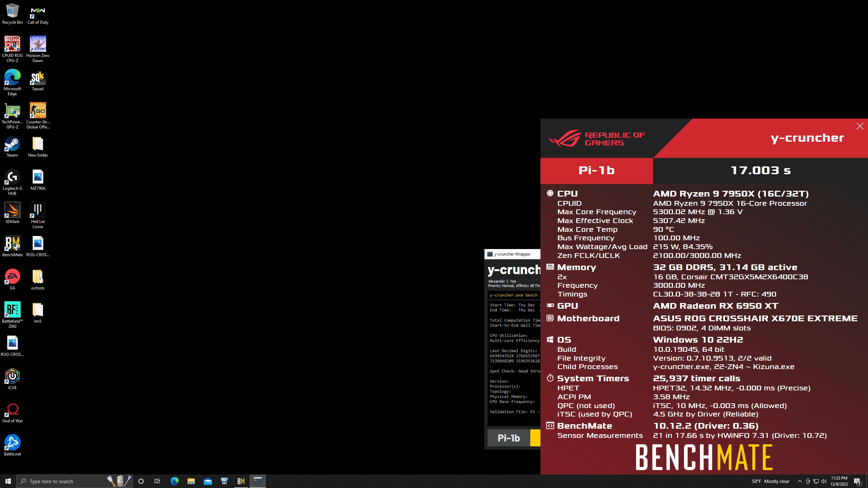
Task: Select Horizon Zero Dawn desktop icon
Action: click(x=38, y=49)
